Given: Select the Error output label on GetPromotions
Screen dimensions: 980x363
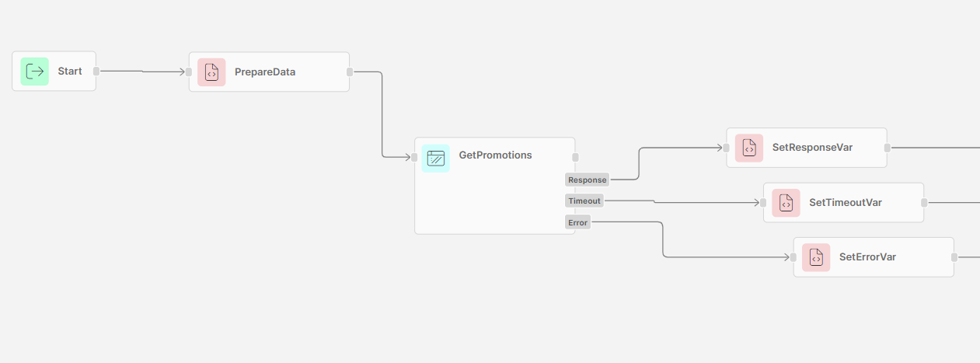Looking at the screenshot, I should (x=577, y=223).
